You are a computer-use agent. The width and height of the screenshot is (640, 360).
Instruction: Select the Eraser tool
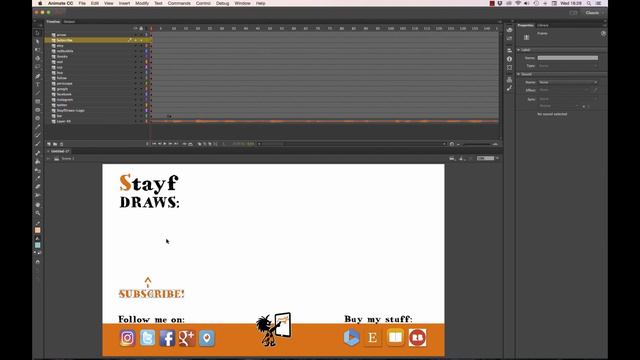click(x=38, y=187)
